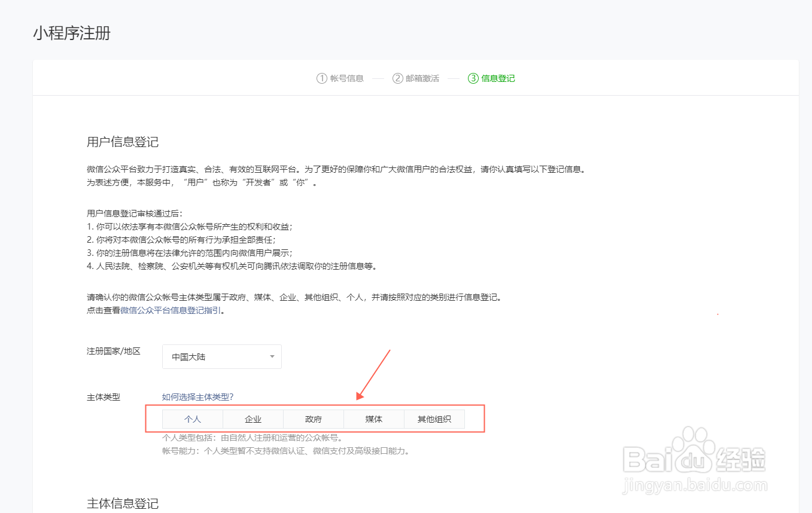The image size is (812, 513).
Task: Click item 1 about 权利和收益
Action: tap(190, 227)
